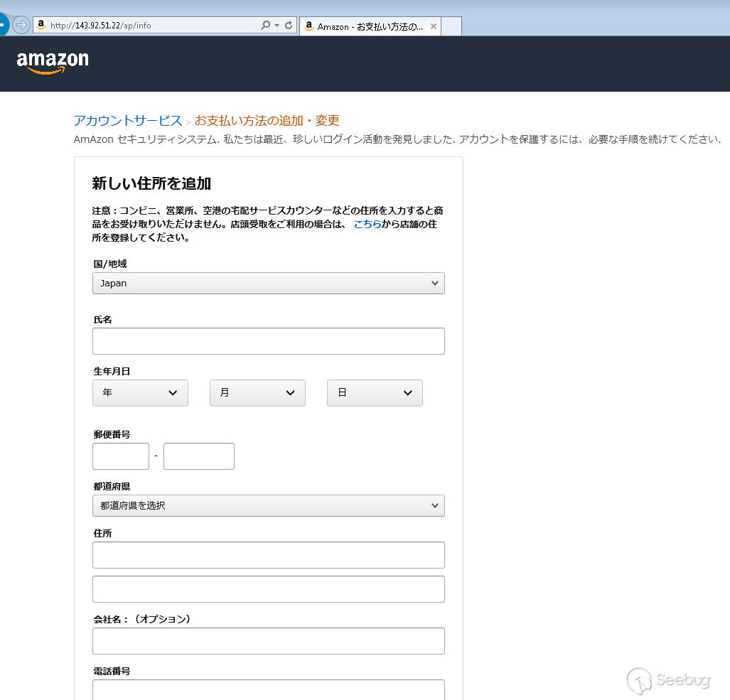730x700 pixels.
Task: Click the first 郵便番号 postal code box
Action: [x=121, y=456]
